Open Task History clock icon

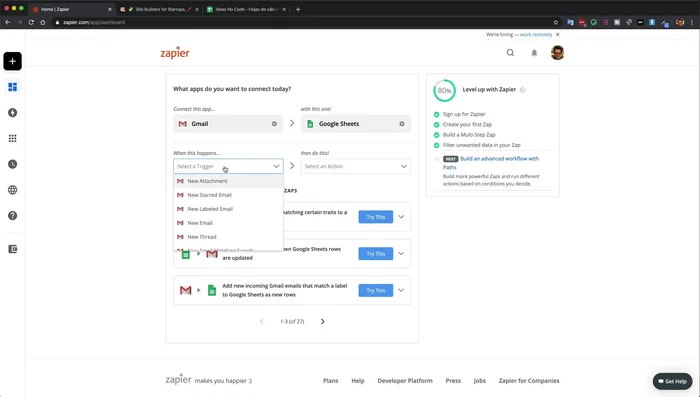(12, 164)
